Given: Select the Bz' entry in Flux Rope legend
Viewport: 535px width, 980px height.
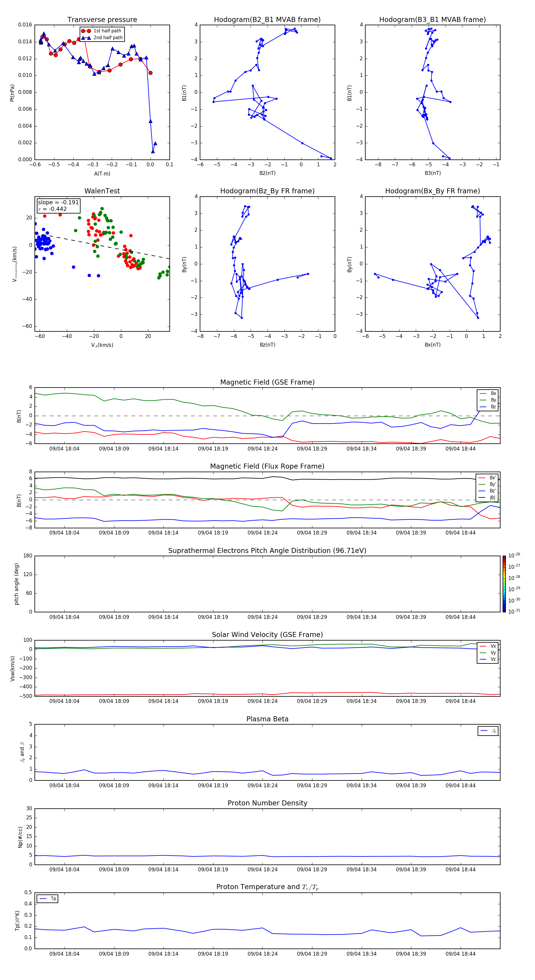Looking at the screenshot, I should point(487,491).
